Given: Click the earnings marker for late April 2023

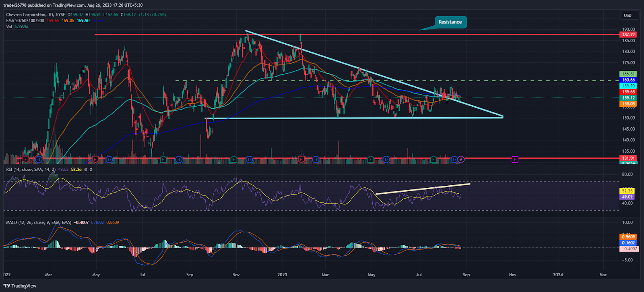Looking at the screenshot, I should [x=371, y=159].
